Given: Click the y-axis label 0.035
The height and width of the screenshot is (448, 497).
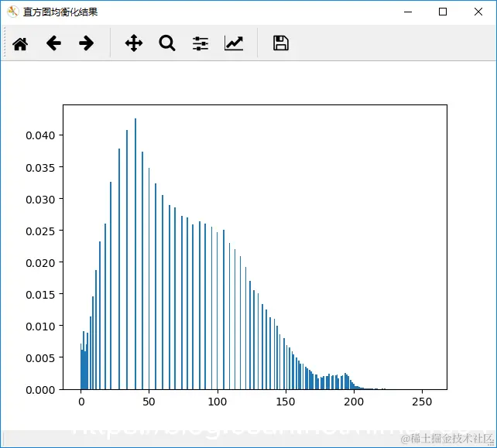Looking at the screenshot, I should 40,167.
